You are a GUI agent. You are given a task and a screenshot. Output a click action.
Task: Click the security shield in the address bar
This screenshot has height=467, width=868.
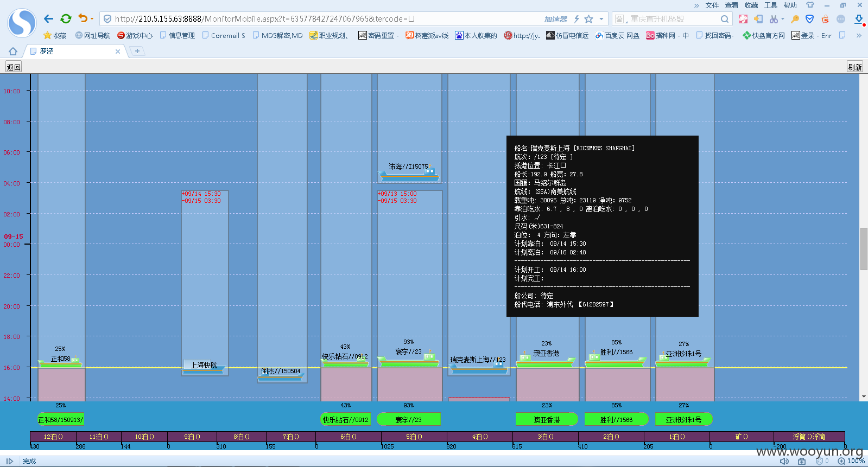(107, 19)
